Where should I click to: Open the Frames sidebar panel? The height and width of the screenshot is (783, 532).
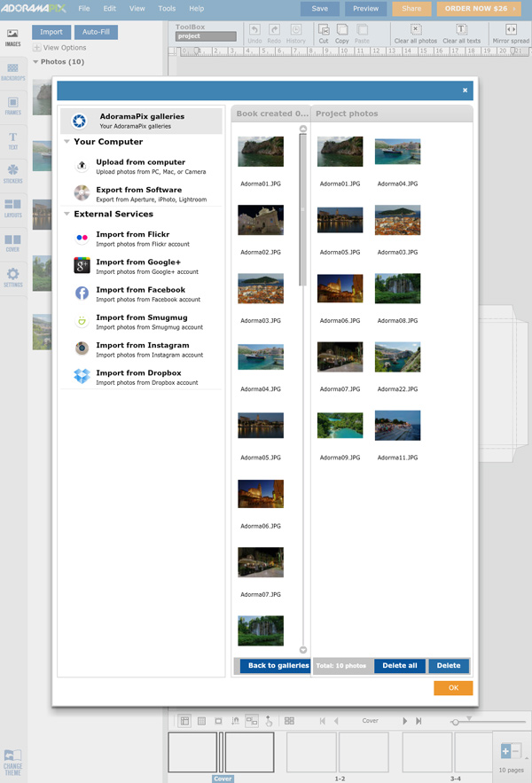13,106
